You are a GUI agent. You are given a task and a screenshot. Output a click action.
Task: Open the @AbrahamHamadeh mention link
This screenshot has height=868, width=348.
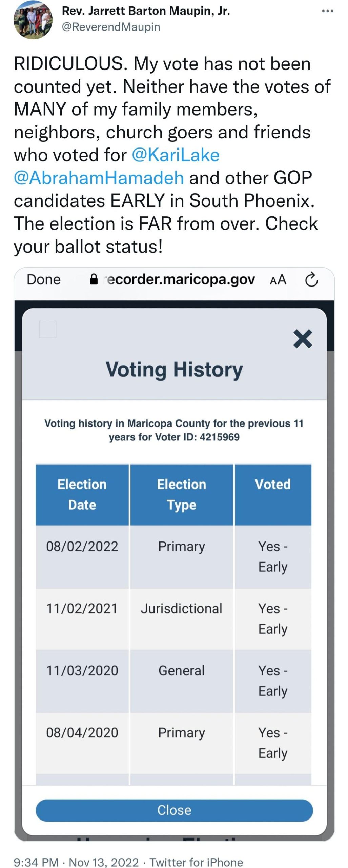(x=99, y=178)
